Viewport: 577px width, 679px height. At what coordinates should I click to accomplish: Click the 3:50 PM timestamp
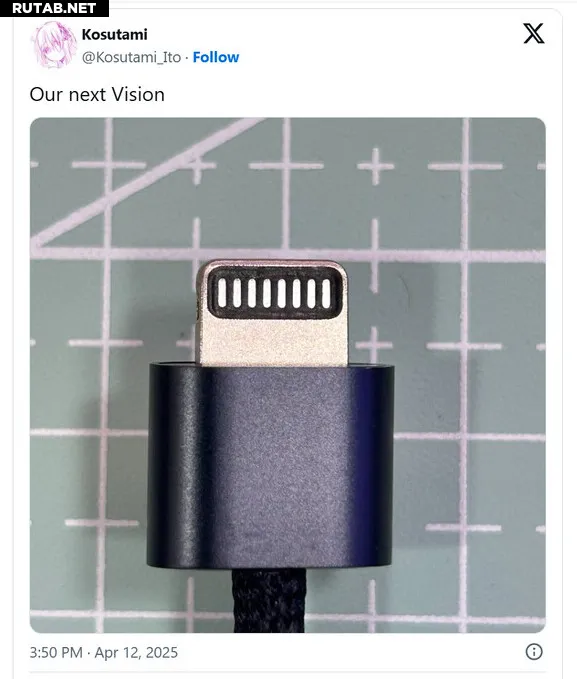point(56,652)
